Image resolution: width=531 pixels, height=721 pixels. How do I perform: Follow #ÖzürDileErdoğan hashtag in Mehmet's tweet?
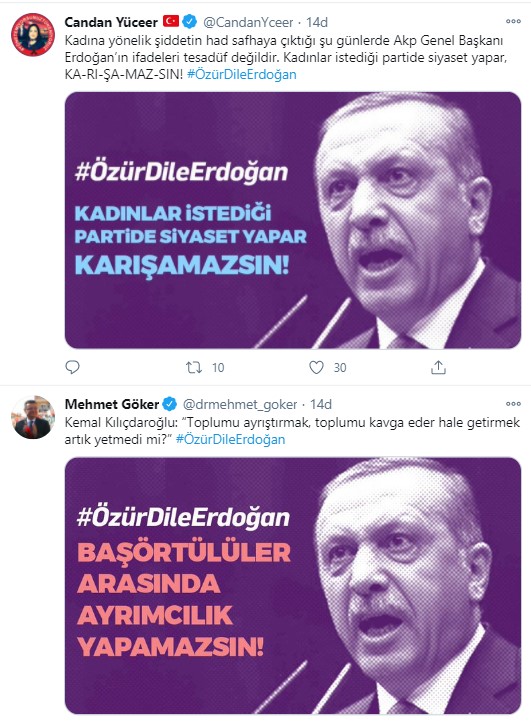coord(230,439)
